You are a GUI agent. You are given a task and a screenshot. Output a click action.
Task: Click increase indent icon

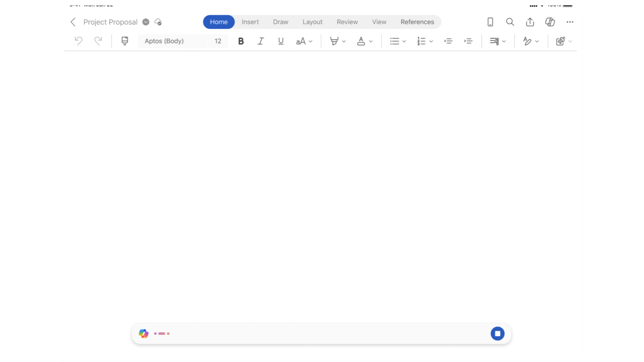click(x=468, y=41)
